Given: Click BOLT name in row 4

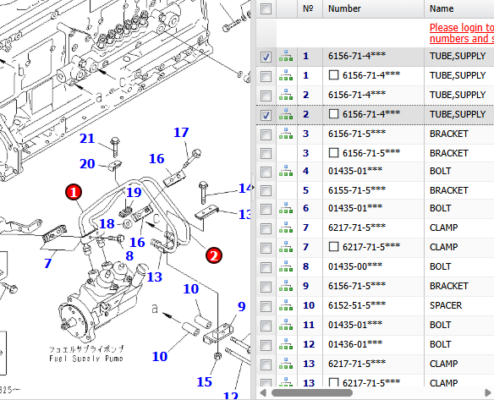Looking at the screenshot, I should pyautogui.click(x=440, y=171).
